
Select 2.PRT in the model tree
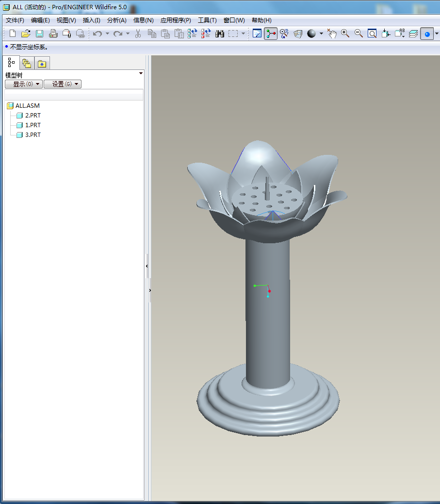point(33,116)
